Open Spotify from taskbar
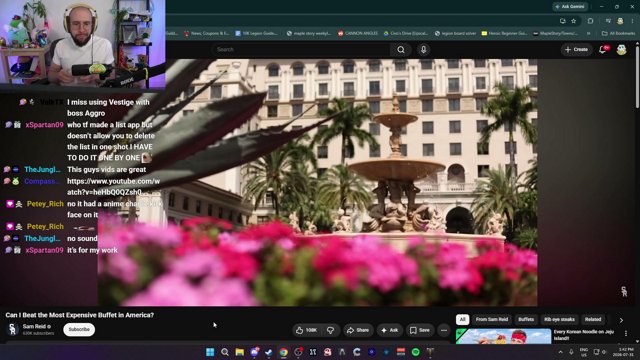This screenshot has height=360, width=640. tap(416, 352)
